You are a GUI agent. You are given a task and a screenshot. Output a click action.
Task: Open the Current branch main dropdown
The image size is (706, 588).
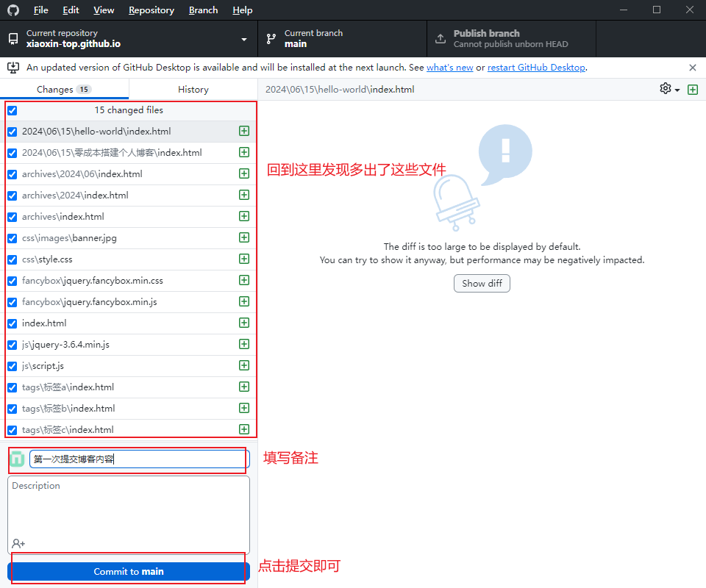click(342, 38)
